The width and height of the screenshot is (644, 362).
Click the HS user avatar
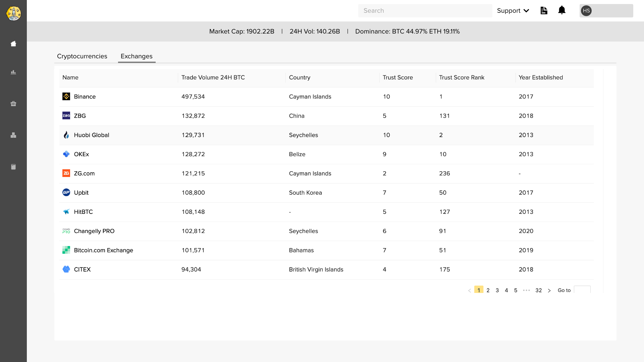pyautogui.click(x=586, y=11)
